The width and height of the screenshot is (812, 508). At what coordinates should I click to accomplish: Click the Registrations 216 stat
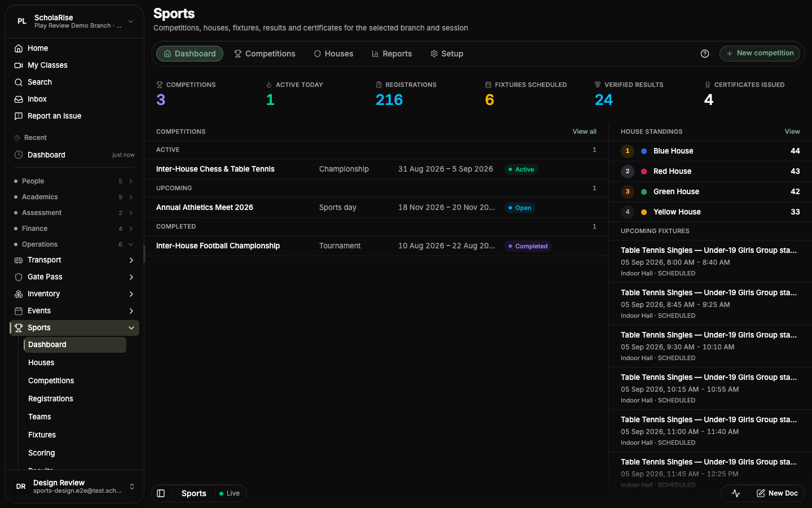point(406,94)
